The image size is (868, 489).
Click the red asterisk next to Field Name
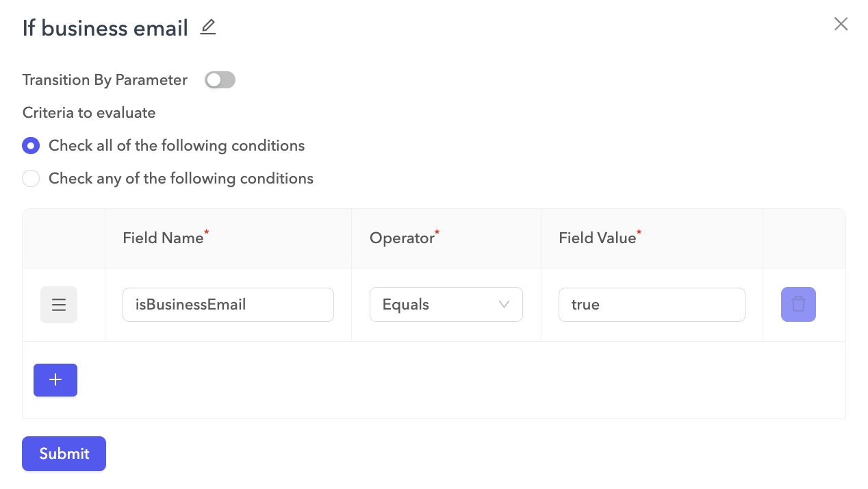tap(206, 233)
